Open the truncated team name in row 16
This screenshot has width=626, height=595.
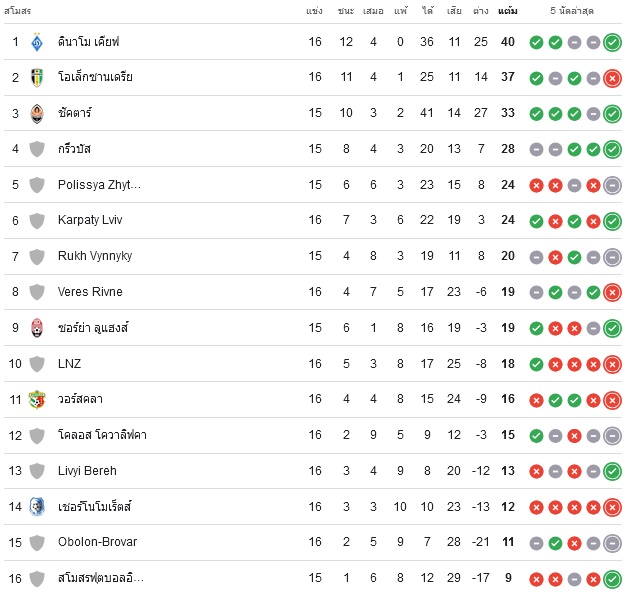click(x=101, y=578)
